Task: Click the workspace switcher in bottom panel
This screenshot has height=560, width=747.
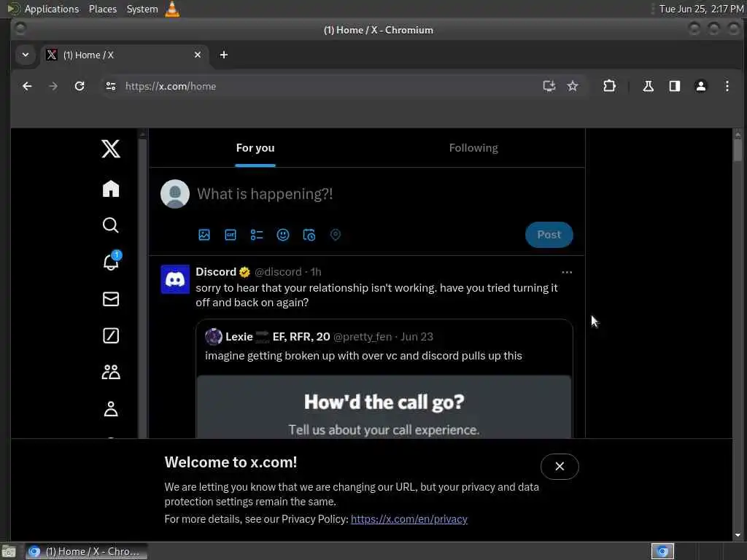Action: tap(662, 551)
